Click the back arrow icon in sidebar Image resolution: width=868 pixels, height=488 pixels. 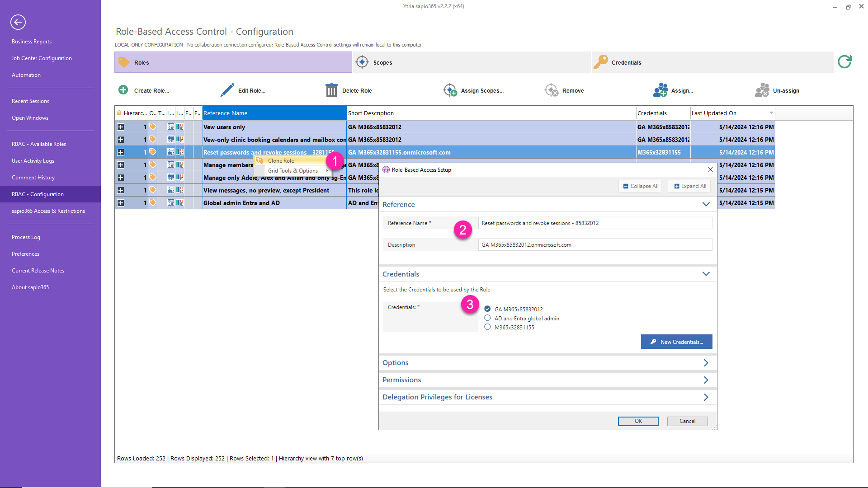coord(18,22)
